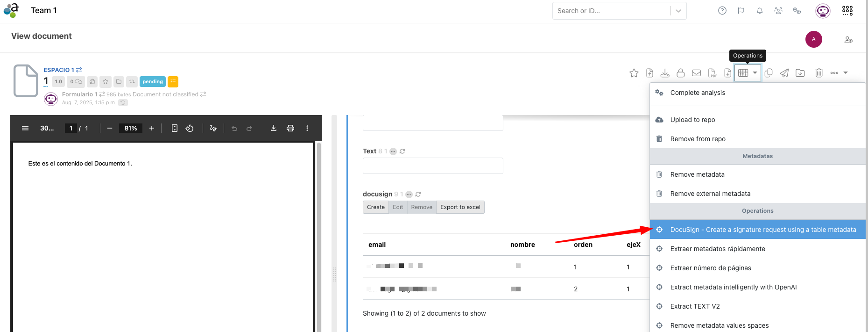
Task: Click the paper plane send icon
Action: 784,73
